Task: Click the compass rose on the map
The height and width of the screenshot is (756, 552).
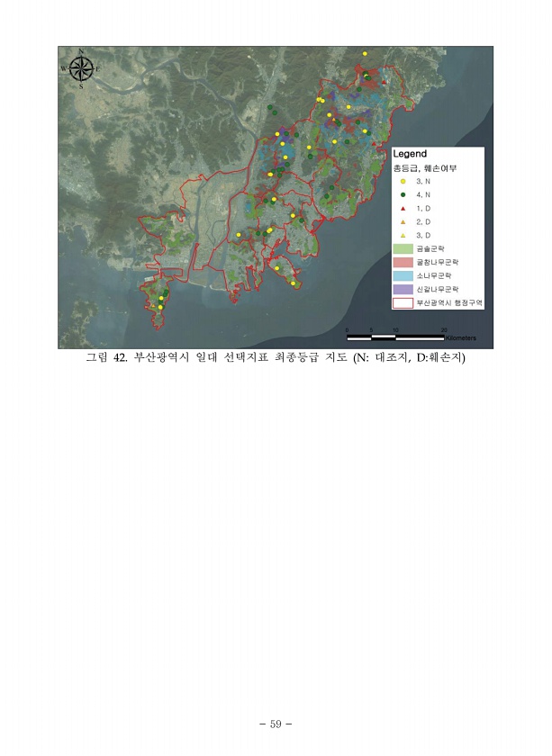Action: pyautogui.click(x=81, y=68)
